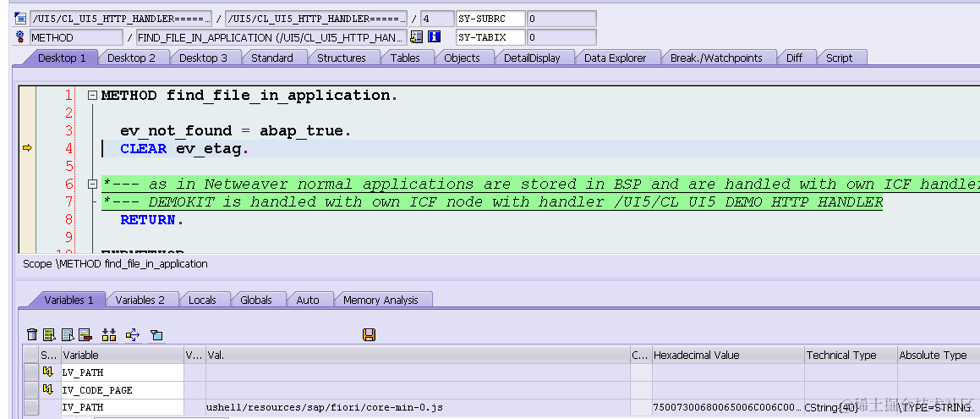Click the METHOD event type field
The width and height of the screenshot is (980, 419).
pos(76,37)
